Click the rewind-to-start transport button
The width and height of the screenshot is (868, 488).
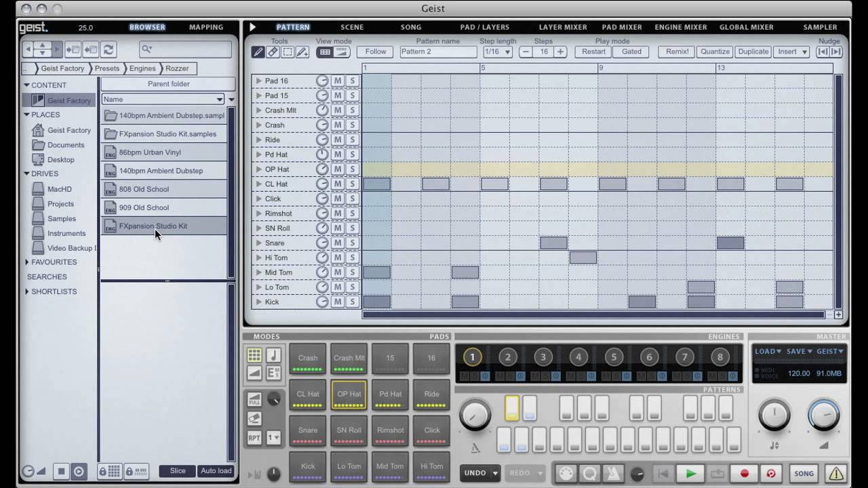(x=664, y=474)
